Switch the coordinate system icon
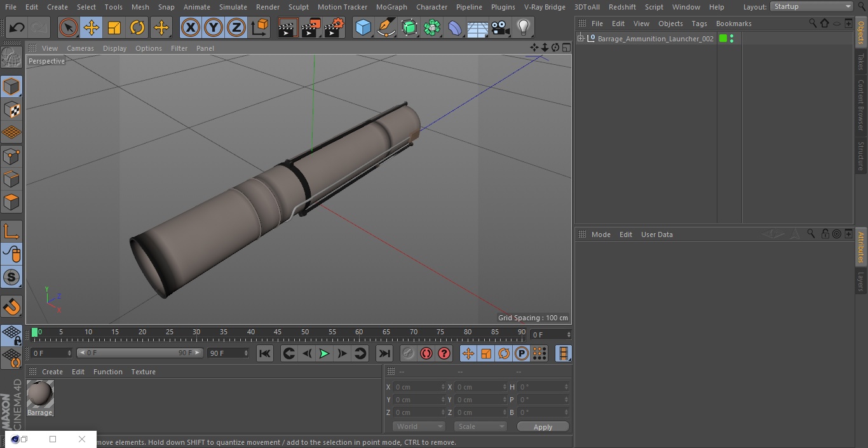Screen dimensions: 868x448 coord(260,27)
